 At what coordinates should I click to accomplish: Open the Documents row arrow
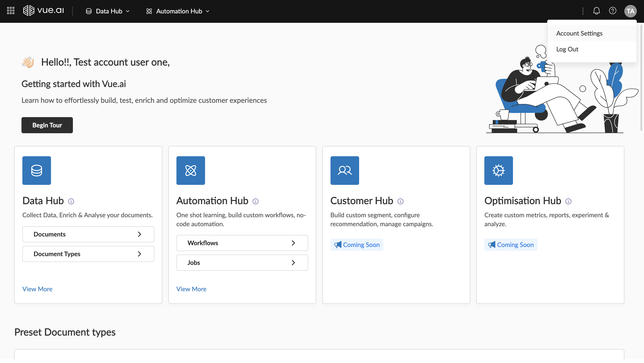pyautogui.click(x=140, y=234)
